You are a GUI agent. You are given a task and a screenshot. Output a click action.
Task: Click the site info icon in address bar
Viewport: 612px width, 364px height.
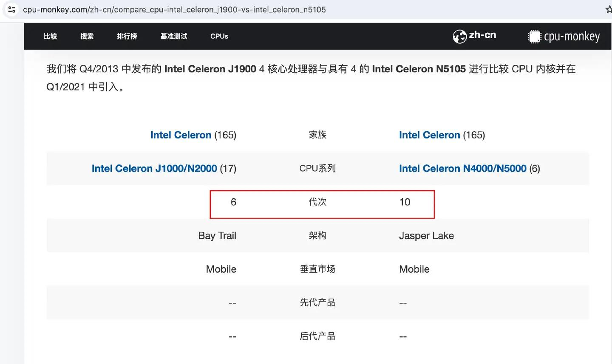coord(11,9)
